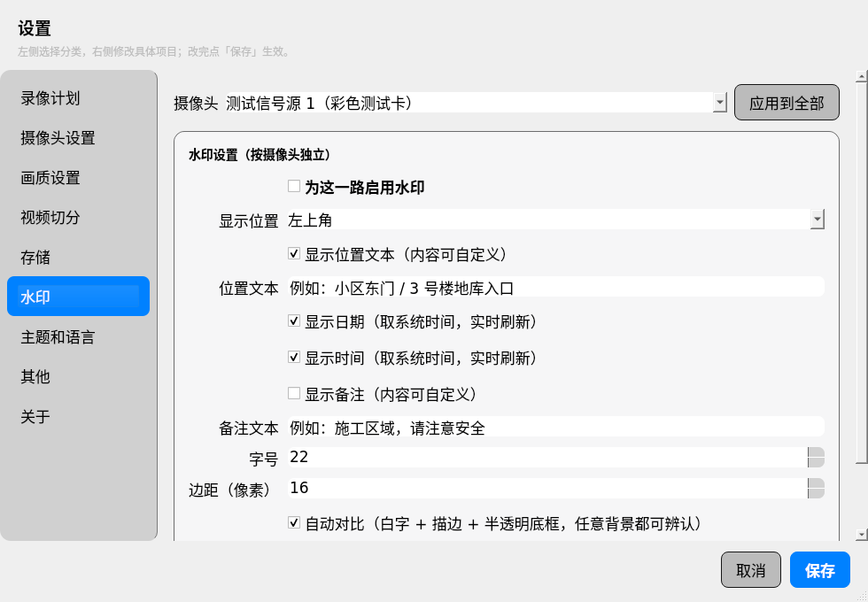Click the 水印设置（按摄像头独立） heading
Viewport: 868px width, 602px height.
click(x=259, y=155)
